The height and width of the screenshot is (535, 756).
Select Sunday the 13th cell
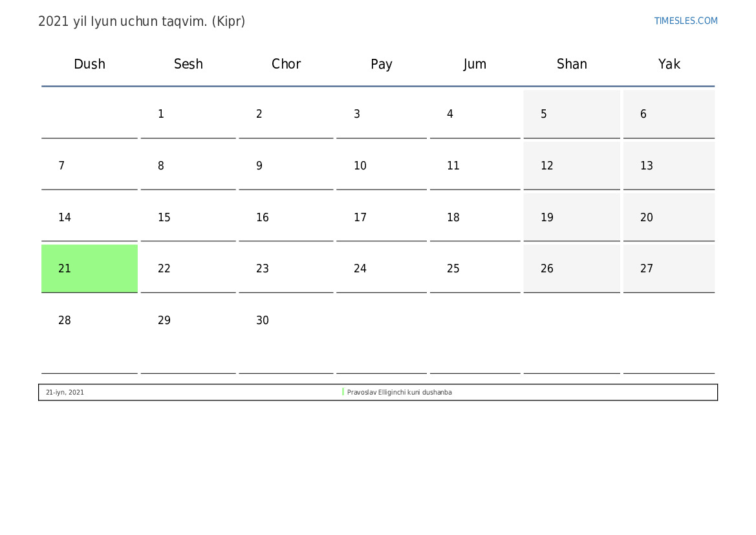pyautogui.click(x=668, y=166)
